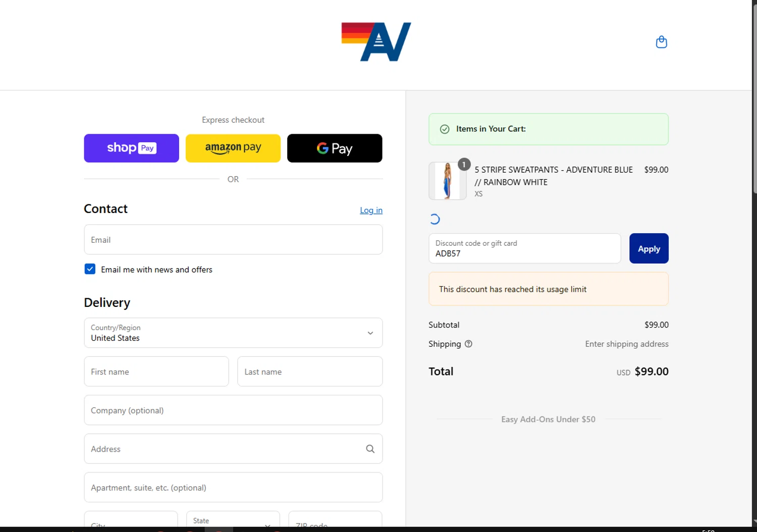Image resolution: width=757 pixels, height=532 pixels.
Task: Follow the Log in link
Action: coord(371,210)
